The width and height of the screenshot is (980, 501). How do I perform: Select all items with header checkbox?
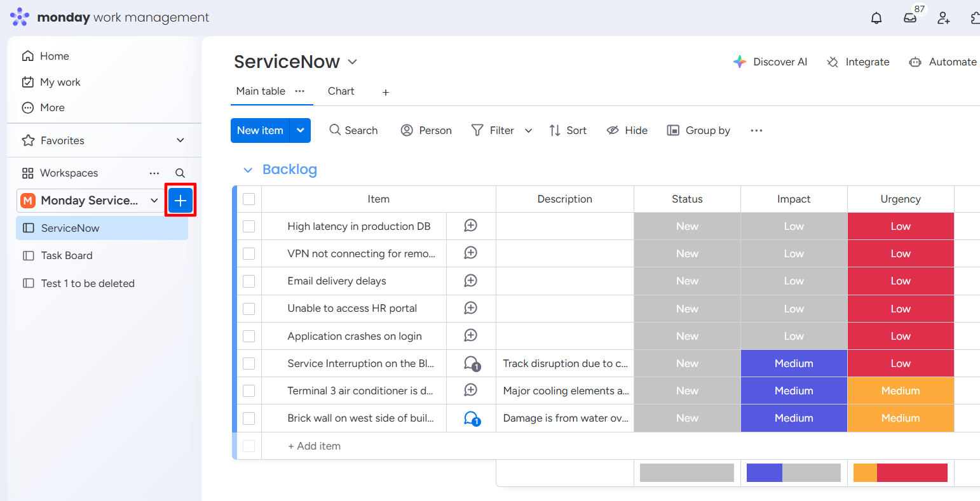[x=249, y=199]
